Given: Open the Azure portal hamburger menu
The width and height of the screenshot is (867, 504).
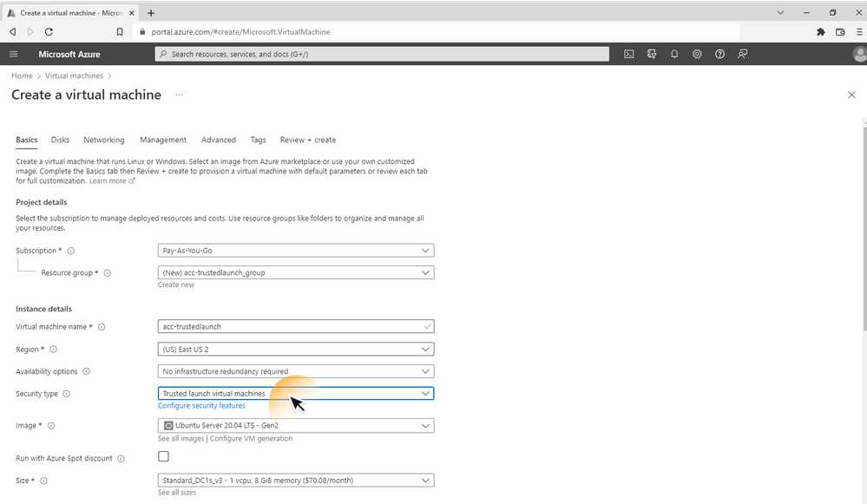Looking at the screenshot, I should pyautogui.click(x=14, y=54).
